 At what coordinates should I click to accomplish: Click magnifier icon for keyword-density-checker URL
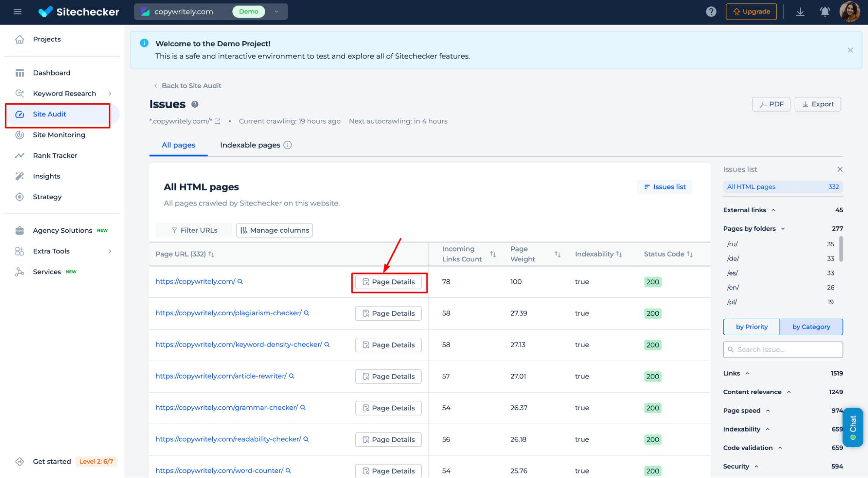click(327, 345)
